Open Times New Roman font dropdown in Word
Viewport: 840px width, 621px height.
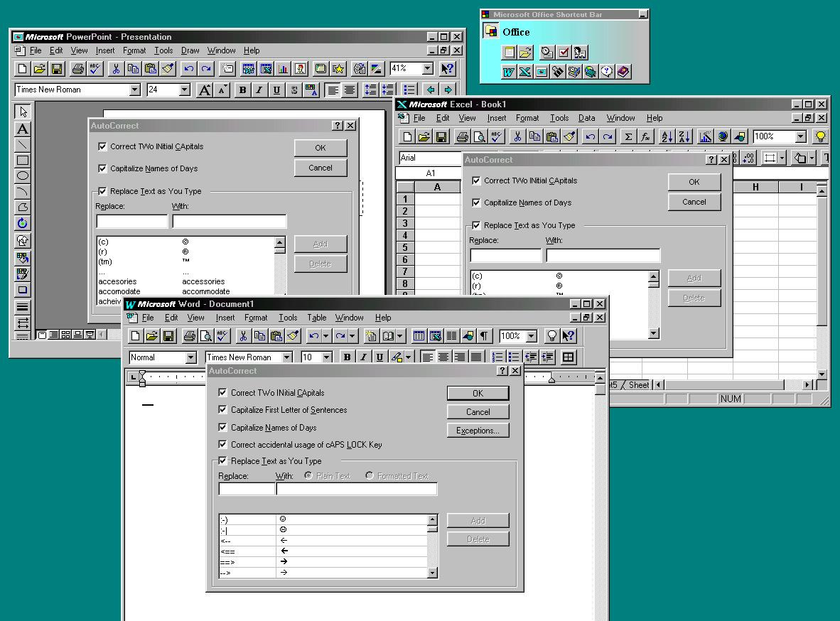287,357
